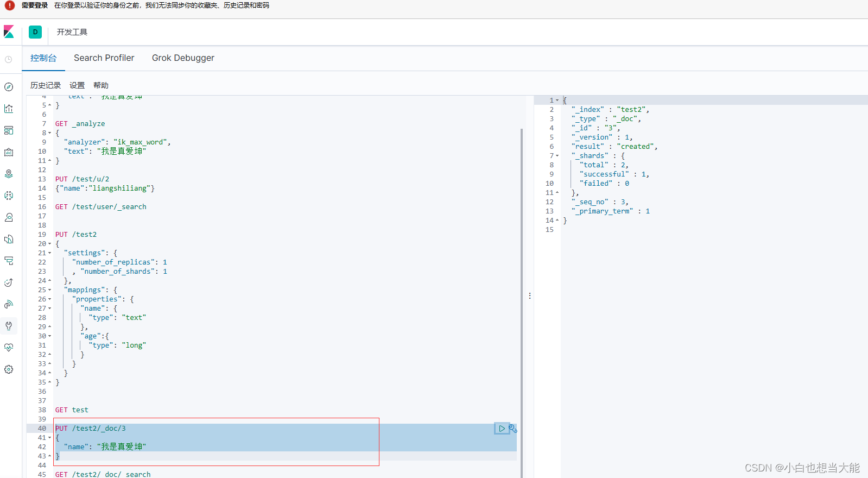Click the panel resize handle dots
868x478 pixels.
click(530, 296)
